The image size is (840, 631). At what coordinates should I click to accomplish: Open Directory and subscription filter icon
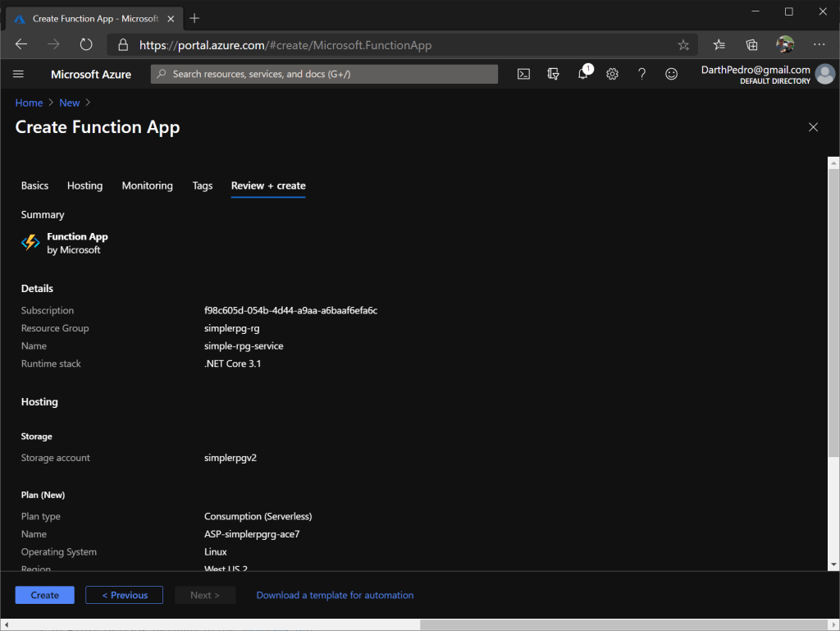click(553, 74)
